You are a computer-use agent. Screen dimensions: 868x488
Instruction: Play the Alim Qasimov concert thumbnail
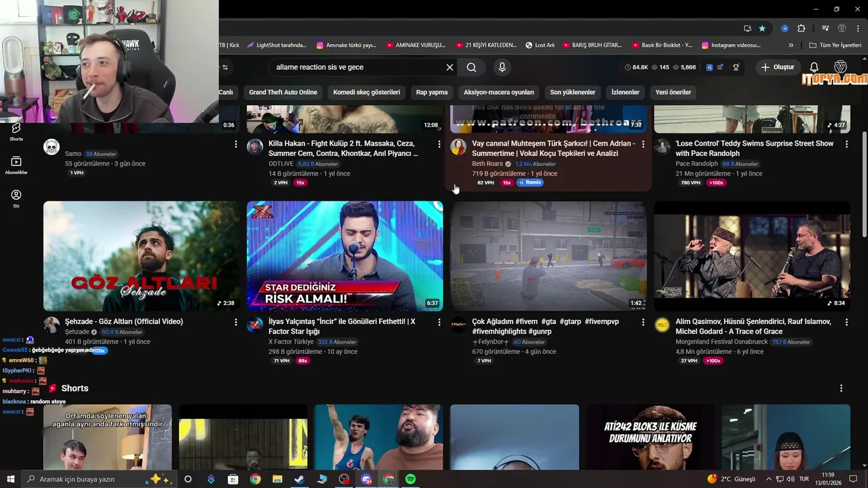pyautogui.click(x=751, y=256)
